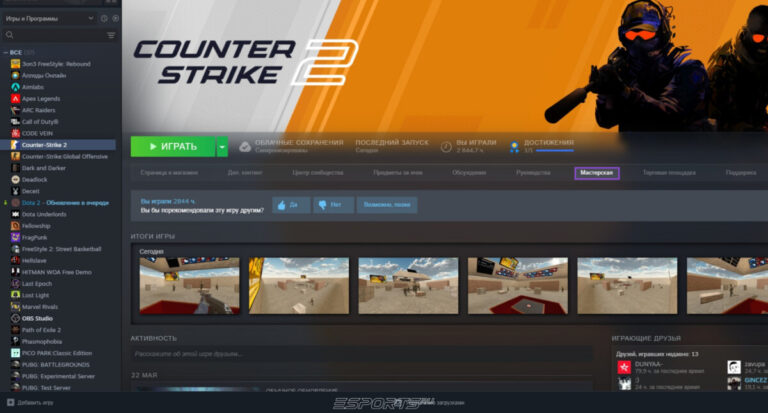Select Last Epoch icon
This screenshot has width=768, height=413.
15,284
